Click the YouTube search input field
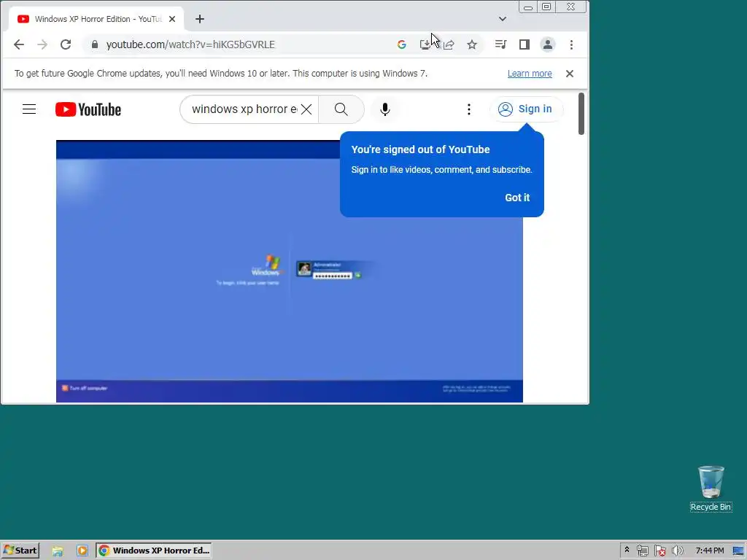 [x=245, y=109]
